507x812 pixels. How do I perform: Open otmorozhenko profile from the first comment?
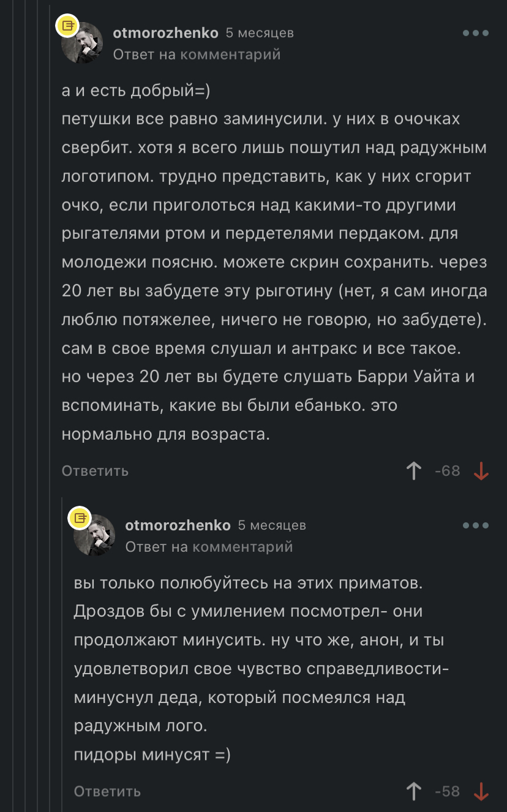click(x=165, y=33)
